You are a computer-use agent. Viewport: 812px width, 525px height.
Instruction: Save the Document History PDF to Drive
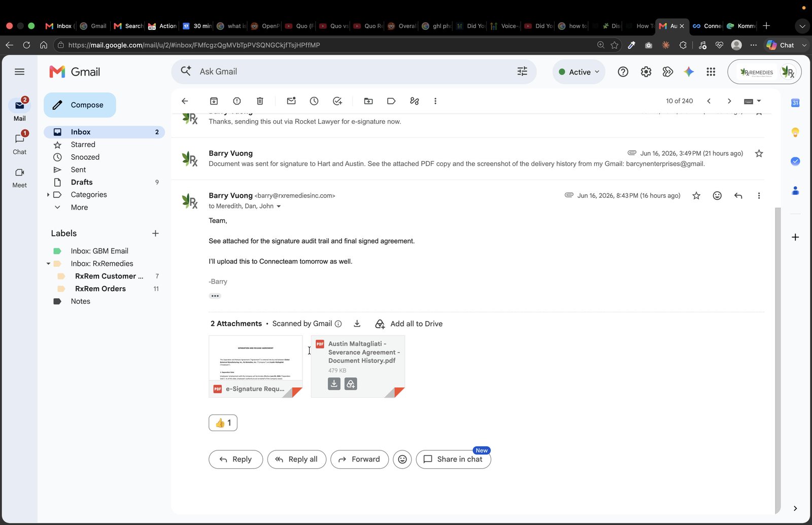(x=351, y=384)
